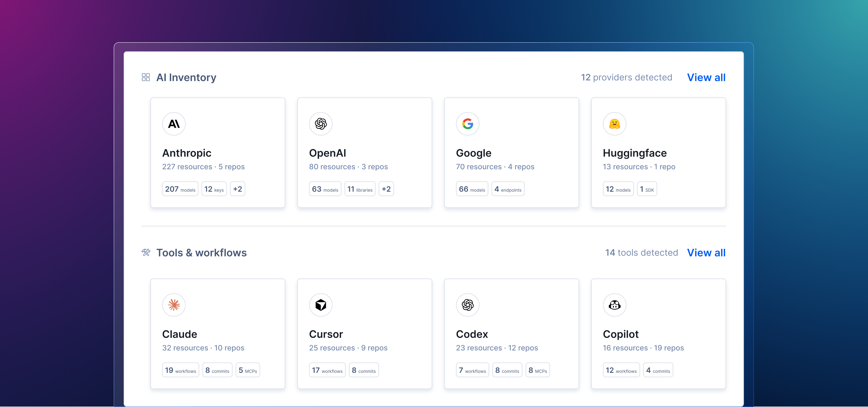
Task: Click the Google logo icon
Action: tap(468, 124)
